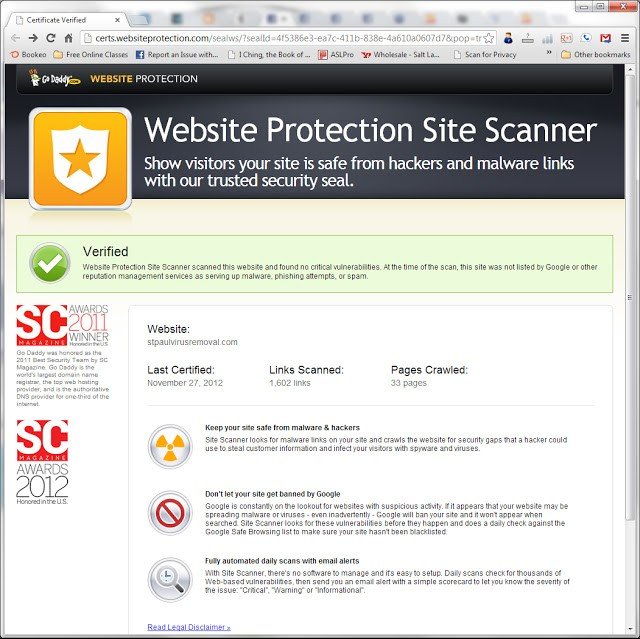Open the Read Legal Disclaimer link
Image resolution: width=640 pixels, height=639 pixels.
point(189,627)
